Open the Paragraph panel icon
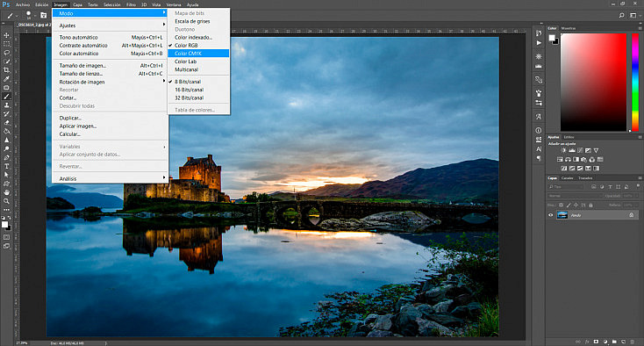644x346 pixels. coord(539,159)
